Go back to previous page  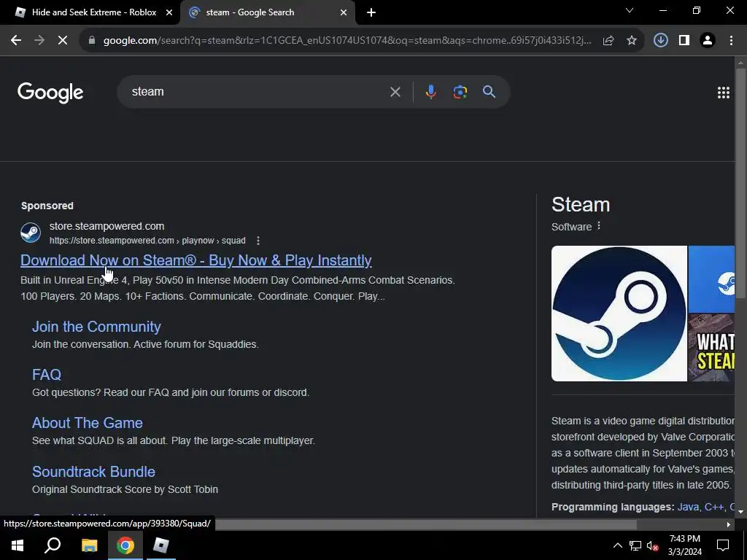point(16,41)
